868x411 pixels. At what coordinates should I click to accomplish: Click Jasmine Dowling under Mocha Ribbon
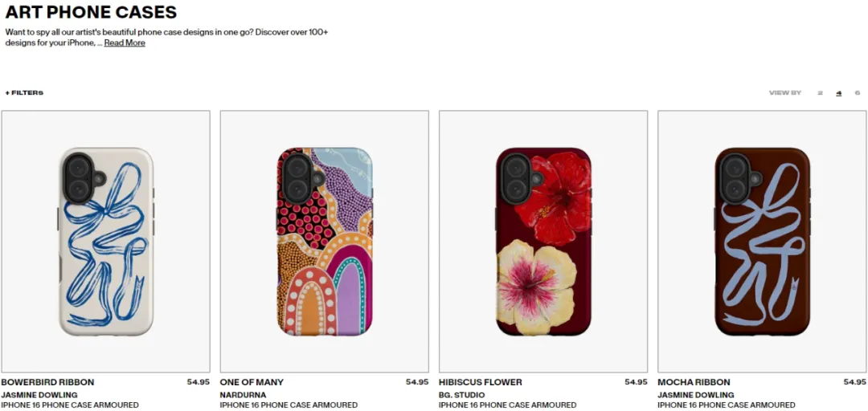pyautogui.click(x=696, y=395)
